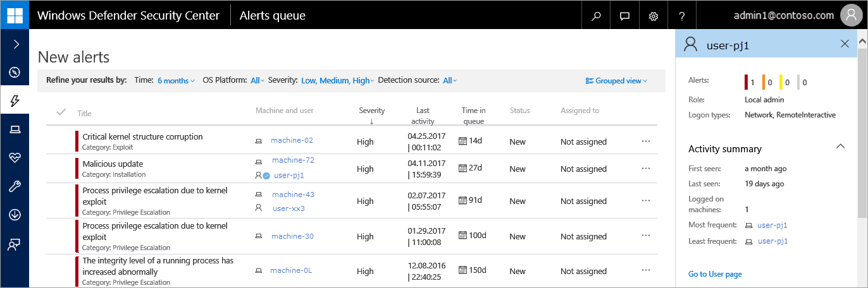868x288 pixels.
Task: Click the wrench settings icon in the sidebar
Action: click(15, 186)
